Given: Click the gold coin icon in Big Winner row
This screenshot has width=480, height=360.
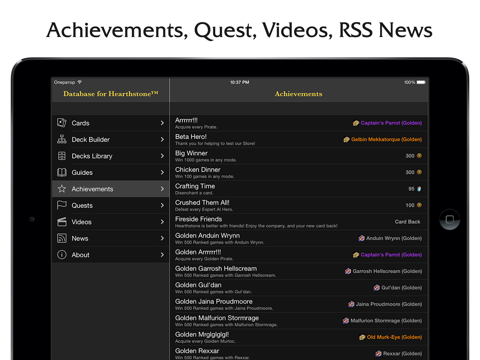Looking at the screenshot, I should click(x=419, y=156).
